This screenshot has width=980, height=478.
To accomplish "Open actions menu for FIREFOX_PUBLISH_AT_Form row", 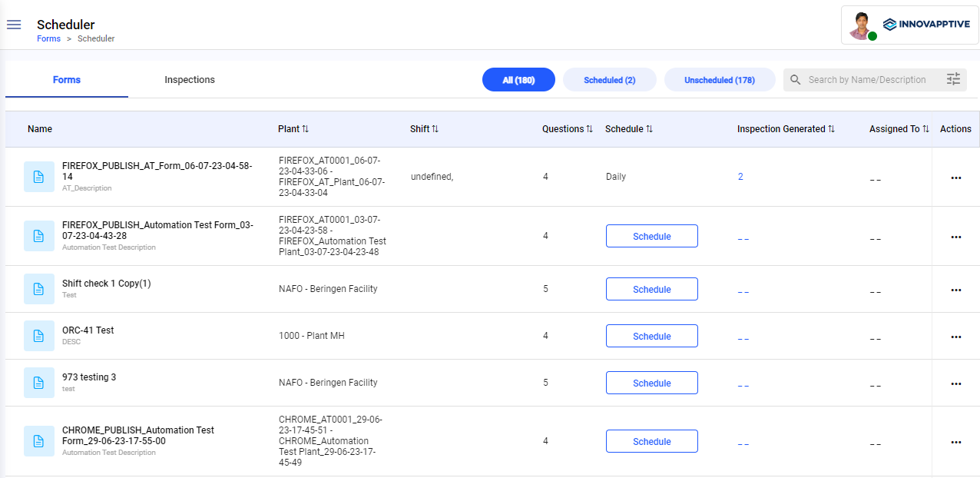I will pos(955,178).
